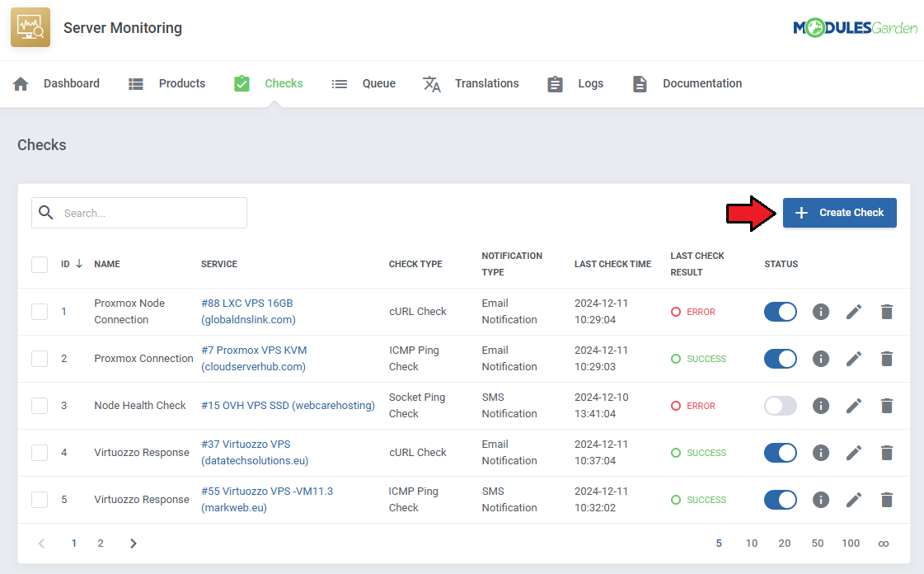Click the Dashboard home icon

(x=21, y=83)
